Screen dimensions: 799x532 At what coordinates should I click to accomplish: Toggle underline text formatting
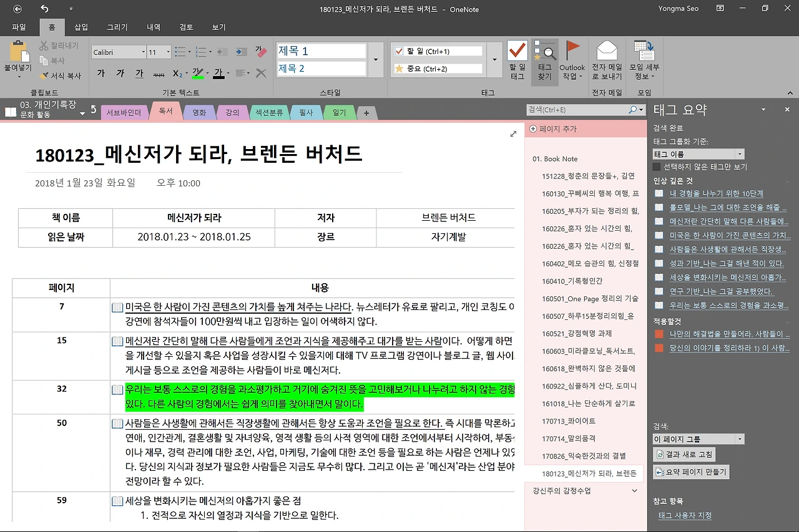click(x=139, y=73)
